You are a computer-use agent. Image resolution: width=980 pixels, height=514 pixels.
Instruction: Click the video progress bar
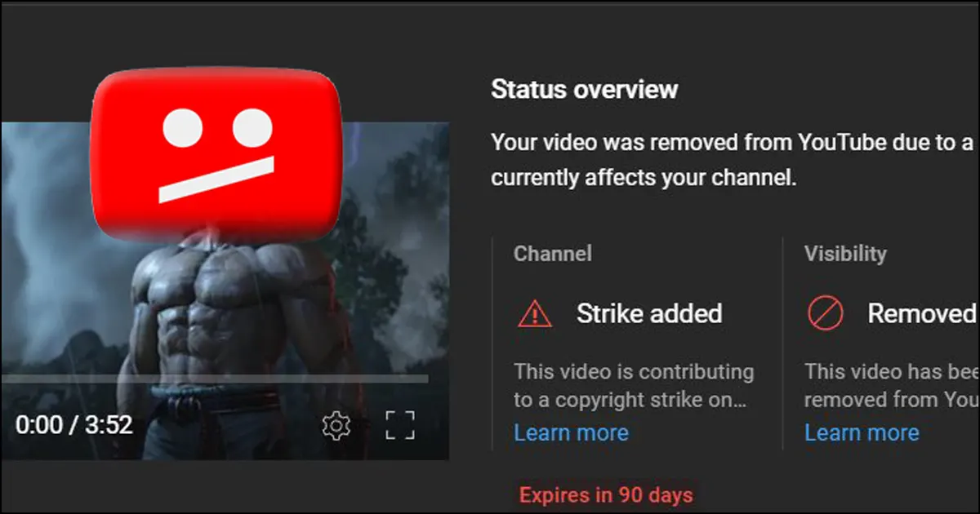click(x=214, y=379)
